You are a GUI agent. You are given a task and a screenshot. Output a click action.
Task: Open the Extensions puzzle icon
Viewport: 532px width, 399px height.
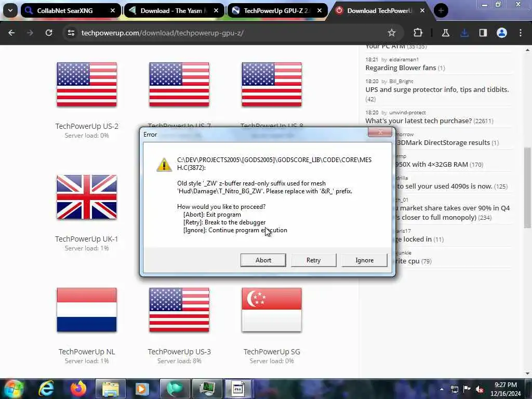click(418, 33)
